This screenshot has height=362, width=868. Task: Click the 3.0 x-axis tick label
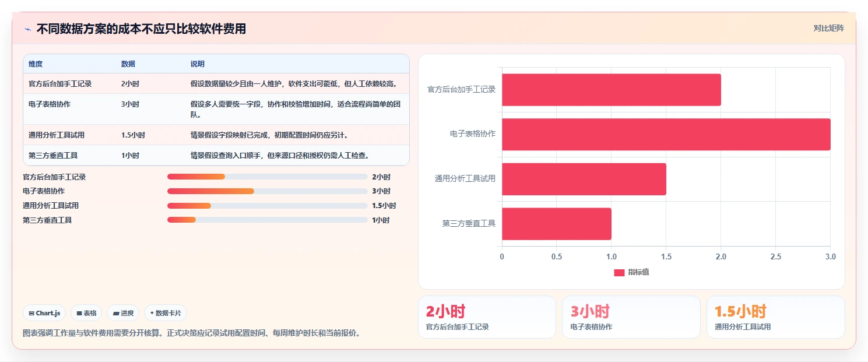(x=831, y=256)
